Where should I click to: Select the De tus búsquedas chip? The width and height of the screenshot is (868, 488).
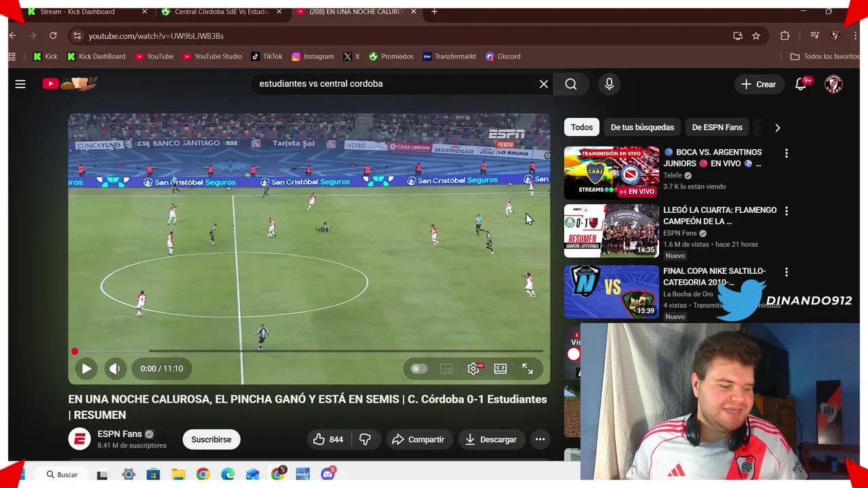click(x=642, y=127)
